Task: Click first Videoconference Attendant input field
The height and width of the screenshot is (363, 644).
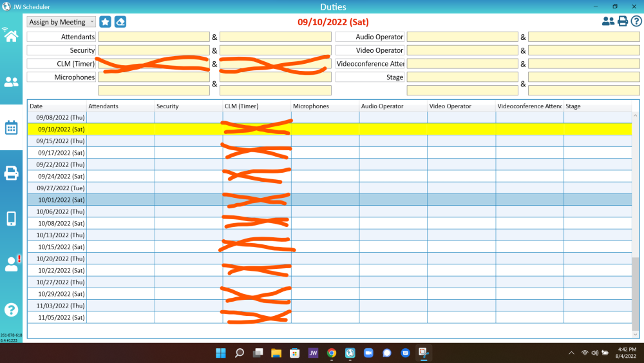Action: pyautogui.click(x=462, y=64)
